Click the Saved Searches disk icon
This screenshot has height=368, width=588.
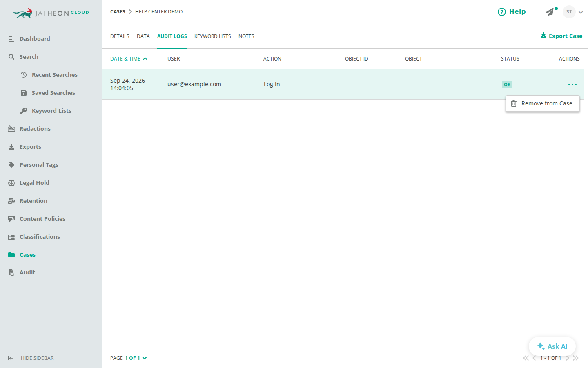coord(24,93)
